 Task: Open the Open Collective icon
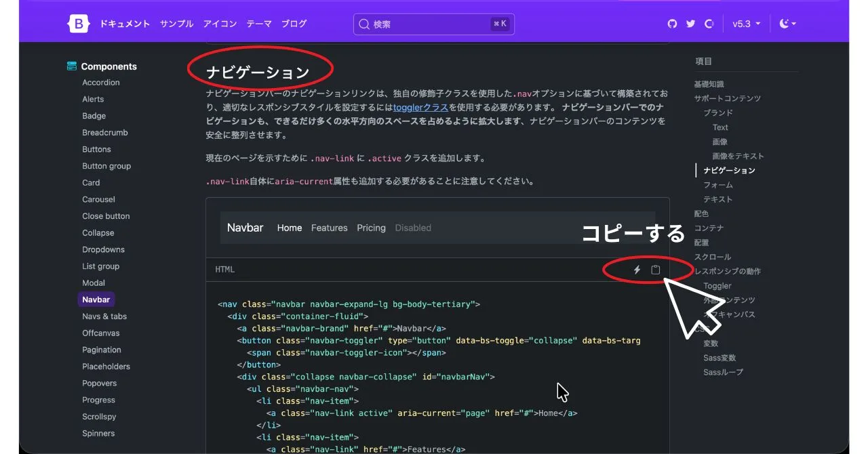[x=709, y=24]
